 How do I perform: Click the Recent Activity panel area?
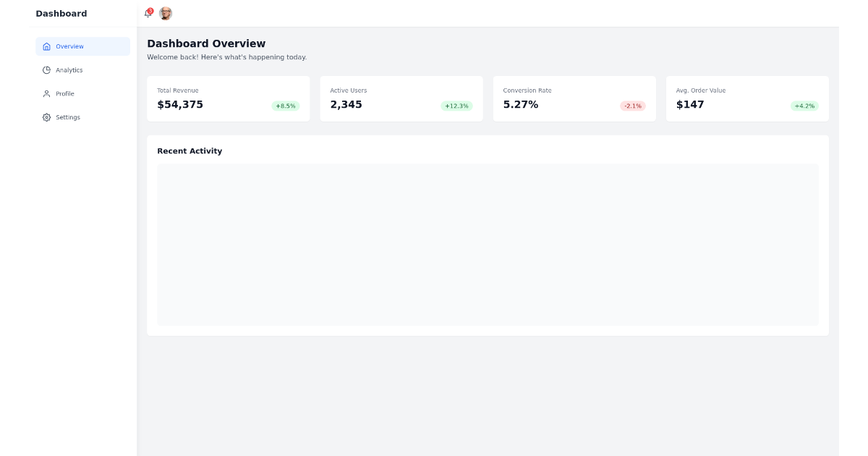point(488,244)
